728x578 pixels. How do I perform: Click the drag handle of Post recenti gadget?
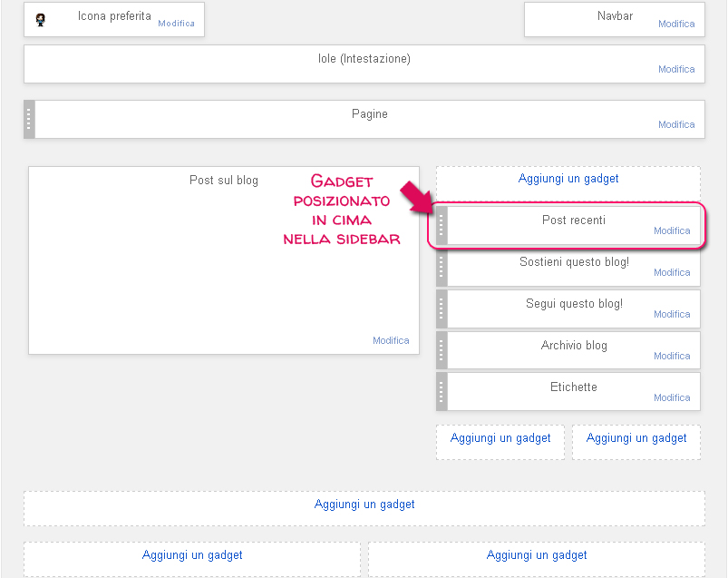click(442, 225)
